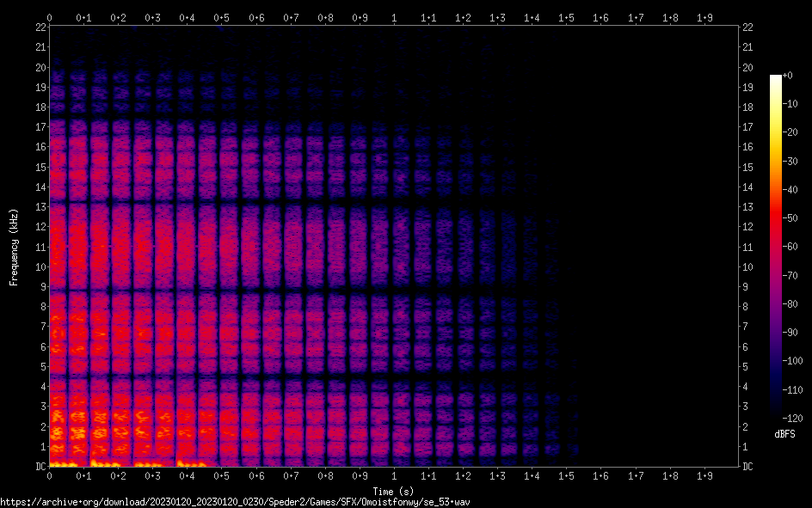Select the 17 kHz label on the right axis
The height and width of the screenshot is (508, 812).
(748, 127)
